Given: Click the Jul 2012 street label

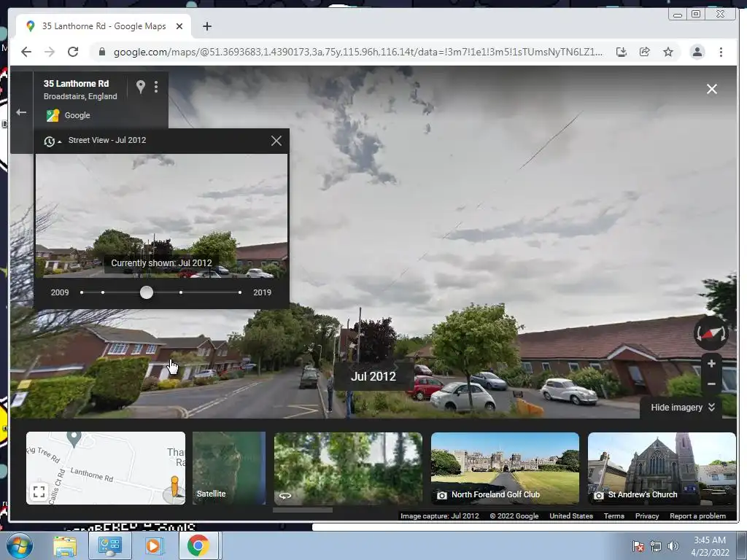Looking at the screenshot, I should tap(373, 376).
